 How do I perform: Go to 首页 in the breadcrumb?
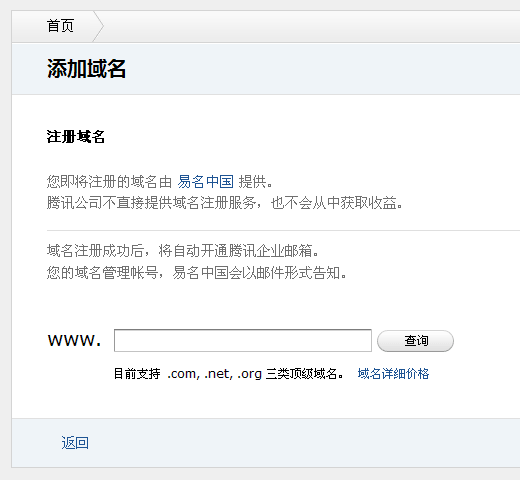[x=60, y=26]
